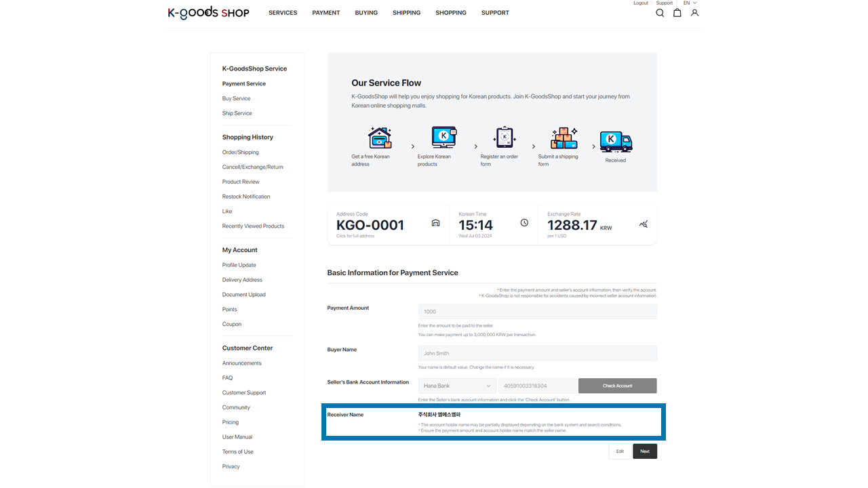This screenshot has height=488, width=868.
Task: Open Cancel/Exchange/Return page
Action: (x=253, y=167)
